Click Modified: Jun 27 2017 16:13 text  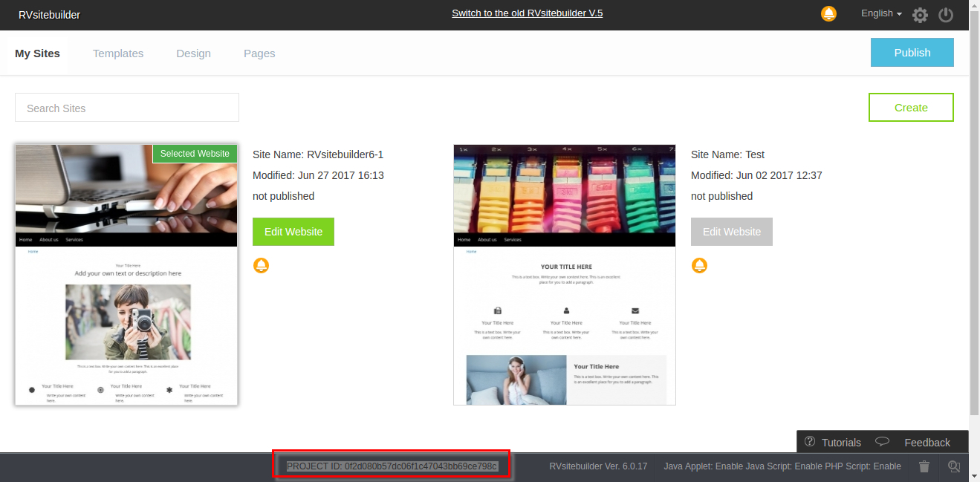pyautogui.click(x=318, y=175)
